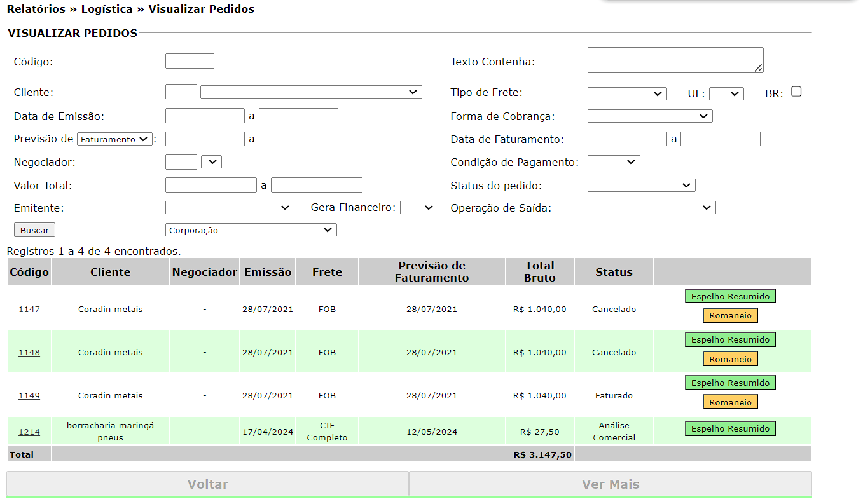Check the BR checkbox

click(x=796, y=92)
